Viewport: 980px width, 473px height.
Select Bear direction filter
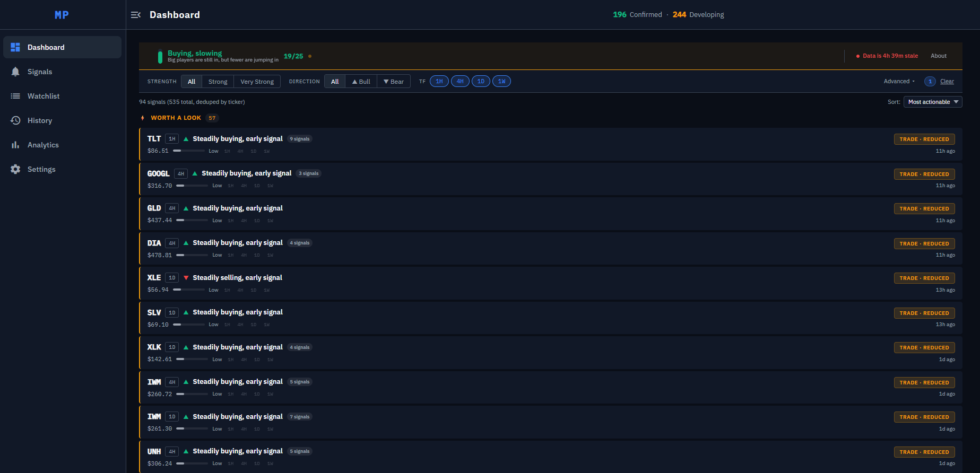(394, 82)
